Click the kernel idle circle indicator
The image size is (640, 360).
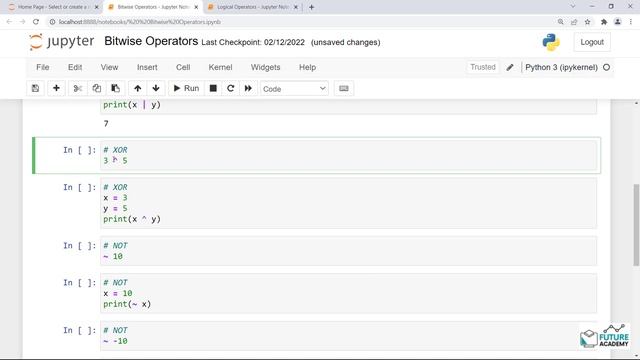tap(607, 67)
